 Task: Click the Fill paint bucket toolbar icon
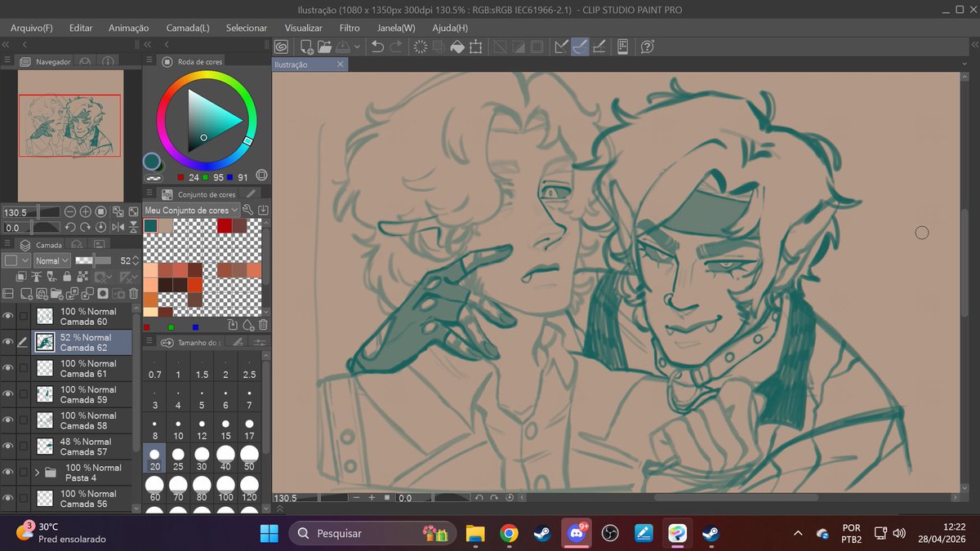pyautogui.click(x=457, y=47)
